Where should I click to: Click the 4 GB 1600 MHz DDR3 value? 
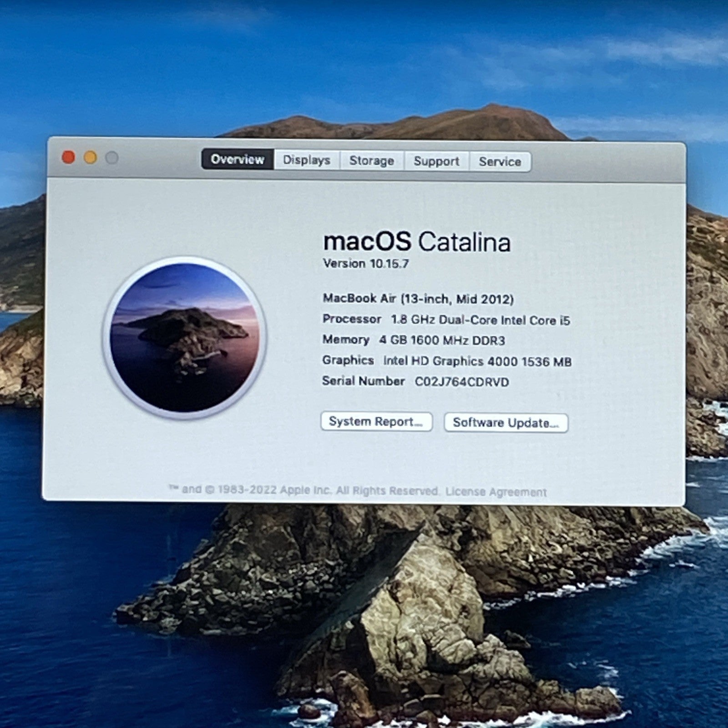442,340
